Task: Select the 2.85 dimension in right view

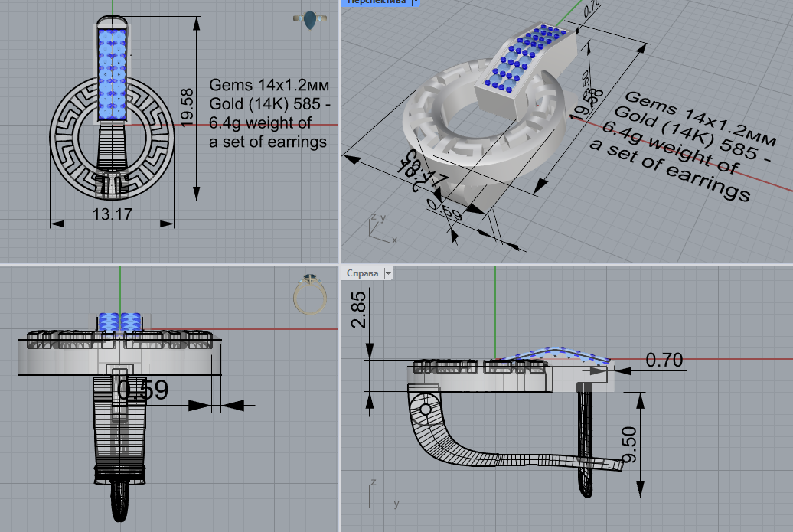Action: [x=358, y=310]
